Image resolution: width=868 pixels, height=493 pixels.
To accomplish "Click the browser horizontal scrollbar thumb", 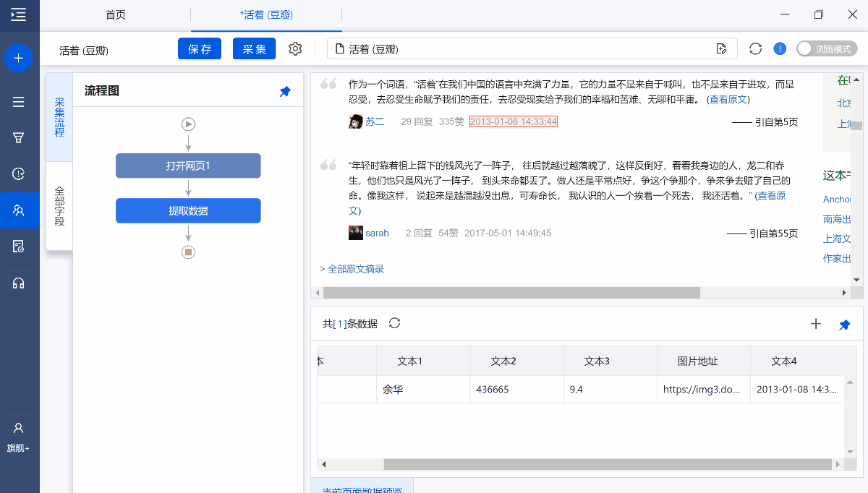I will pos(511,293).
